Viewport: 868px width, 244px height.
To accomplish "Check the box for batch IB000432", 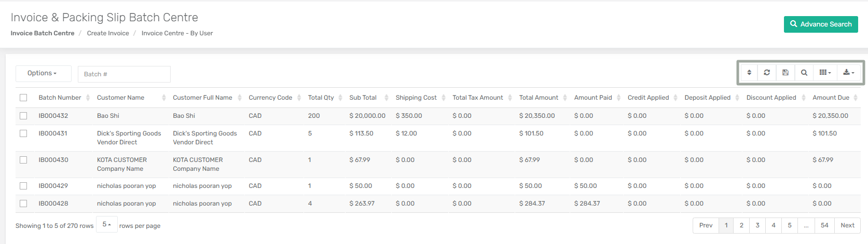I will 23,116.
